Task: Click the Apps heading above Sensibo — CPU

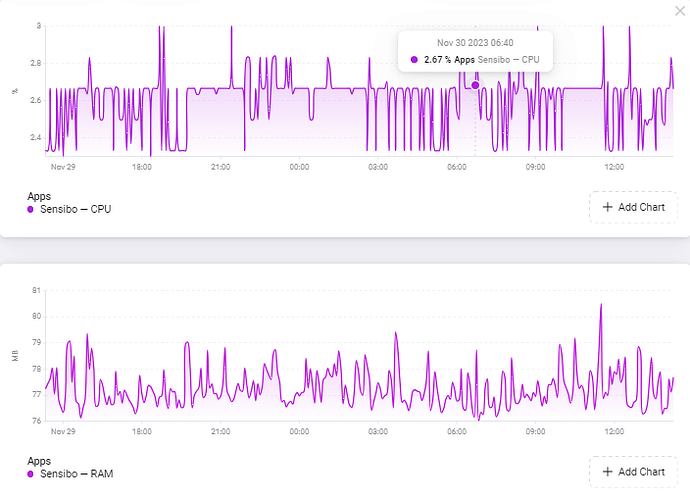Action: 39,196
